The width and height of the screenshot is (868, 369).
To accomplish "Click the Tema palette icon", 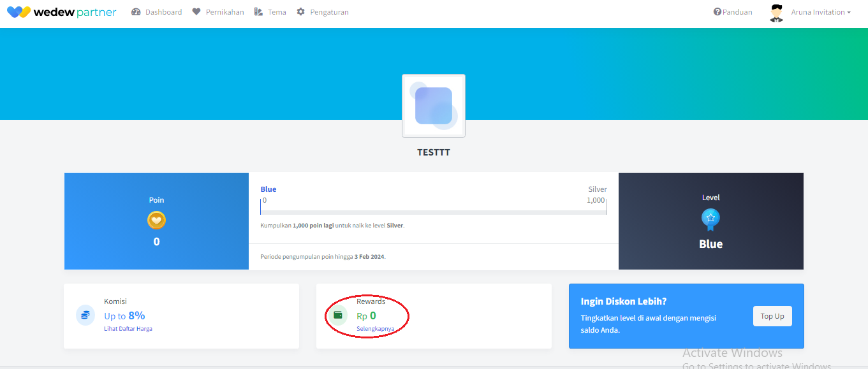I will (258, 12).
